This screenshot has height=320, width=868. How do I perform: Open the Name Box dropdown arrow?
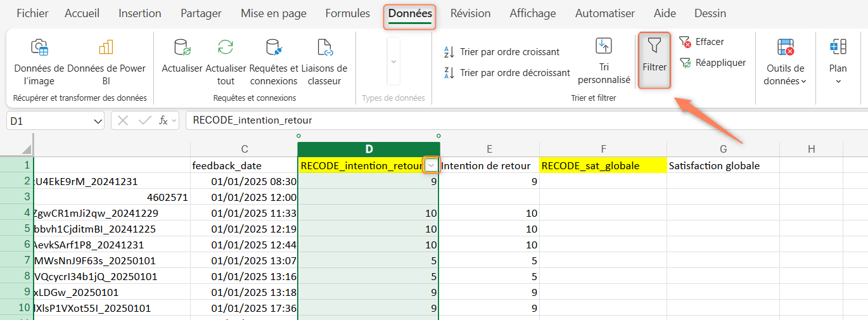click(x=98, y=120)
